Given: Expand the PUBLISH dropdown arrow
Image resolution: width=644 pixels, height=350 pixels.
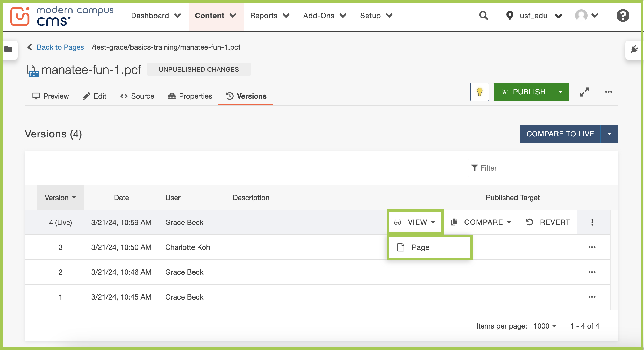Looking at the screenshot, I should pyautogui.click(x=561, y=92).
